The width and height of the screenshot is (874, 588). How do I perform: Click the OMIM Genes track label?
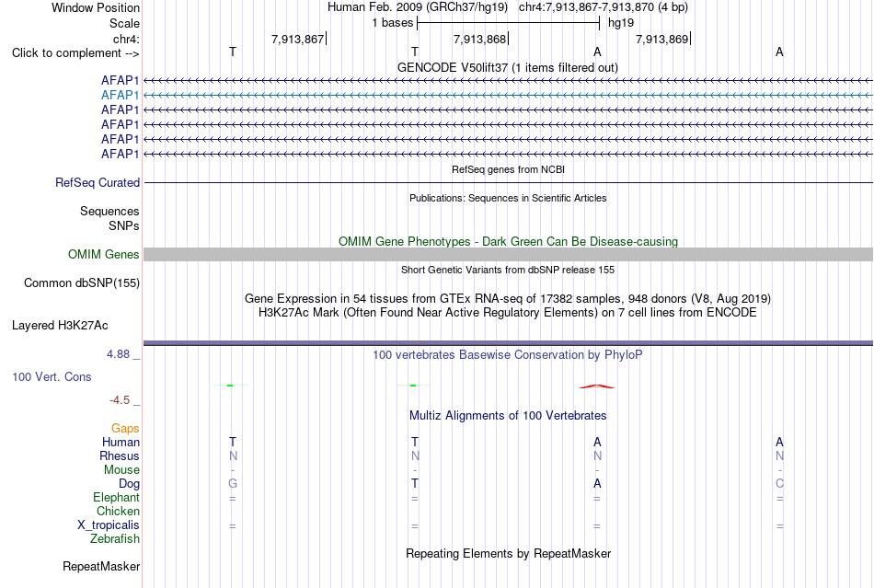coord(104,255)
